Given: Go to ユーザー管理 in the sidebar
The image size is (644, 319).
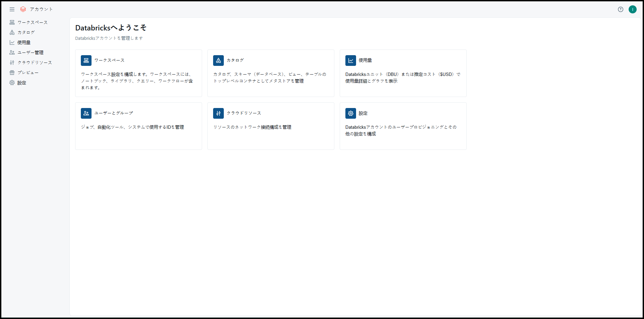Looking at the screenshot, I should [x=30, y=52].
